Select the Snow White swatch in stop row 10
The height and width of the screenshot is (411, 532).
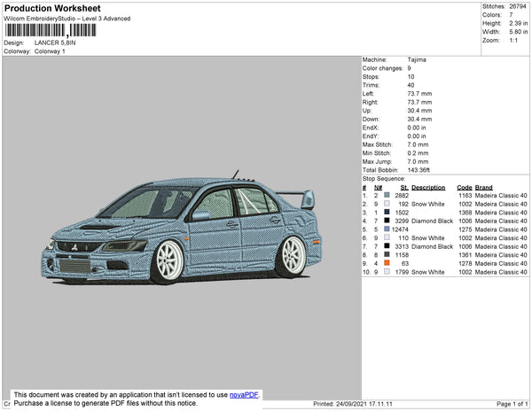(387, 271)
